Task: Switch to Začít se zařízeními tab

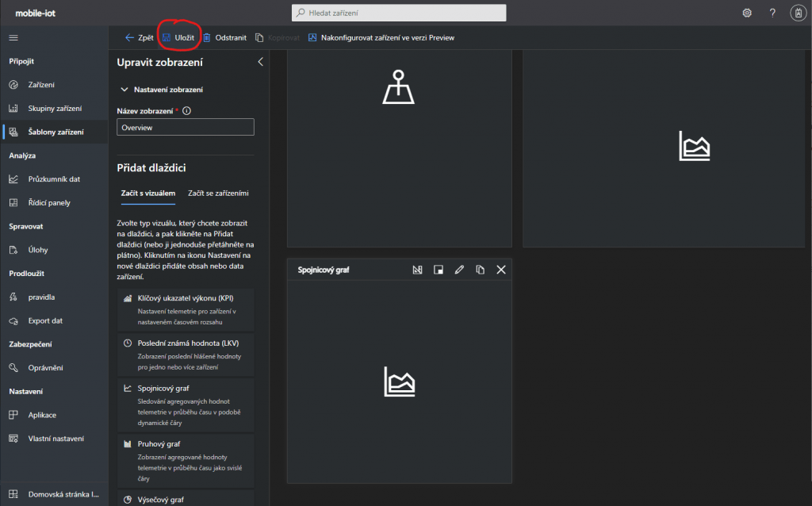Action: pyautogui.click(x=218, y=193)
